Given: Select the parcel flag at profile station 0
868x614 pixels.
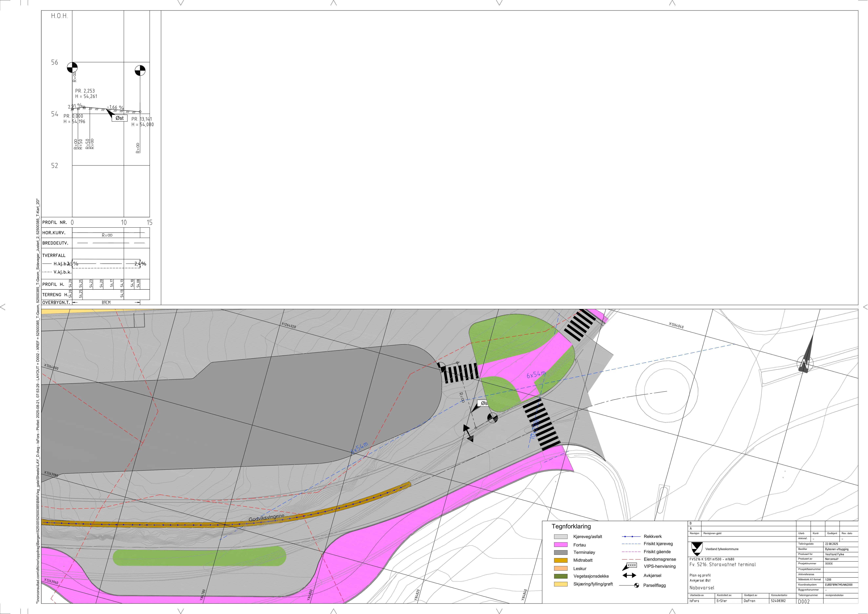Looking at the screenshot, I should pos(72,68).
